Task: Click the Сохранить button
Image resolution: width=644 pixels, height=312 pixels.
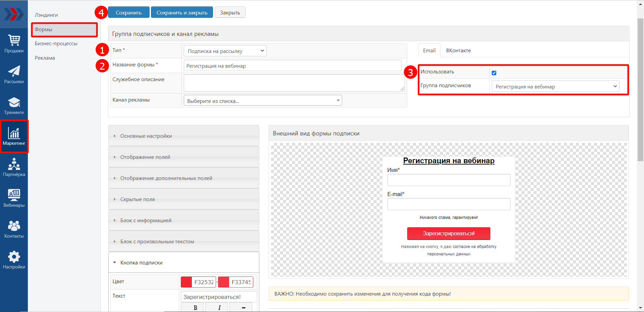Action: [128, 12]
